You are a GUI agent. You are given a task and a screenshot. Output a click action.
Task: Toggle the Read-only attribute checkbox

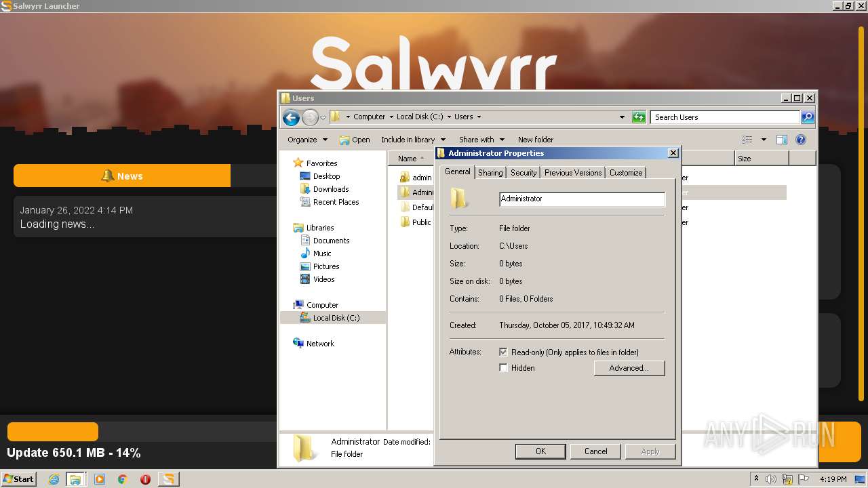click(503, 352)
